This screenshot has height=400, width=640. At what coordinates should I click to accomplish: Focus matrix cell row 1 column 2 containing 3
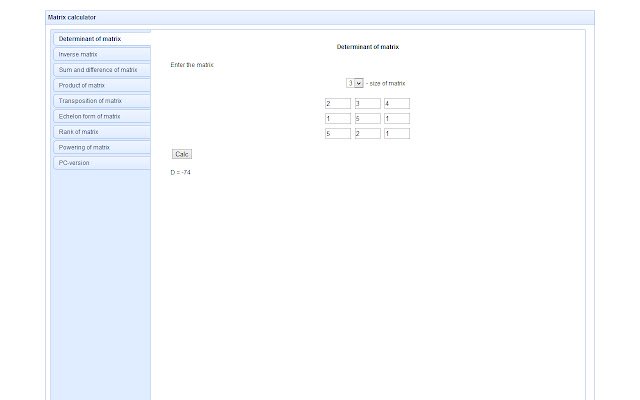point(368,103)
